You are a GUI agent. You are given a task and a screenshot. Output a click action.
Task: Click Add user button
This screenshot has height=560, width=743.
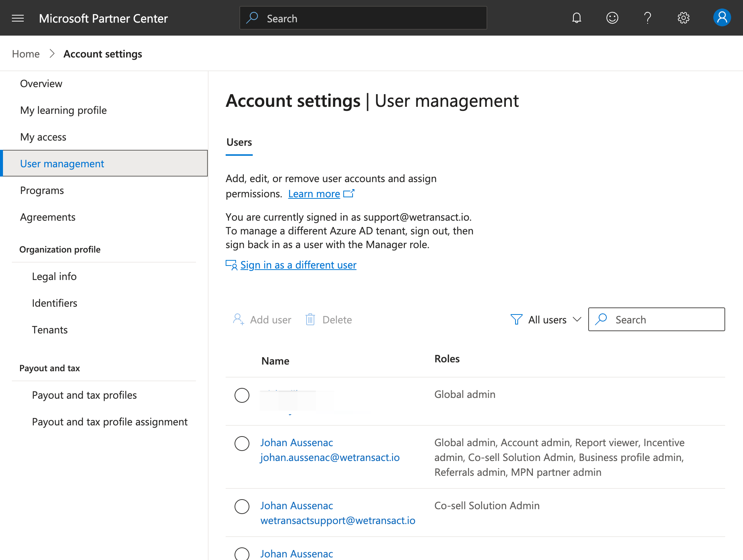tap(262, 319)
